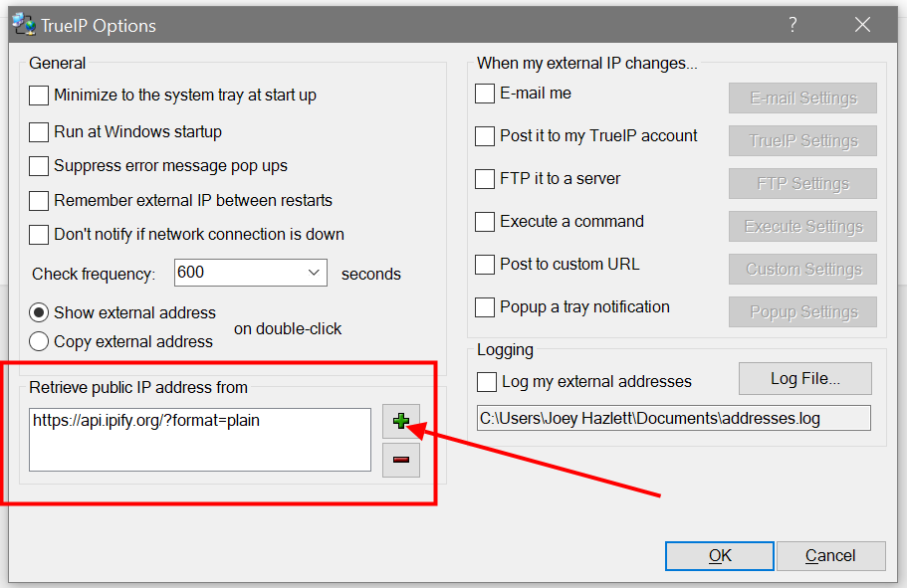
Task: Enable Remember external IP between restarts
Action: [x=39, y=200]
